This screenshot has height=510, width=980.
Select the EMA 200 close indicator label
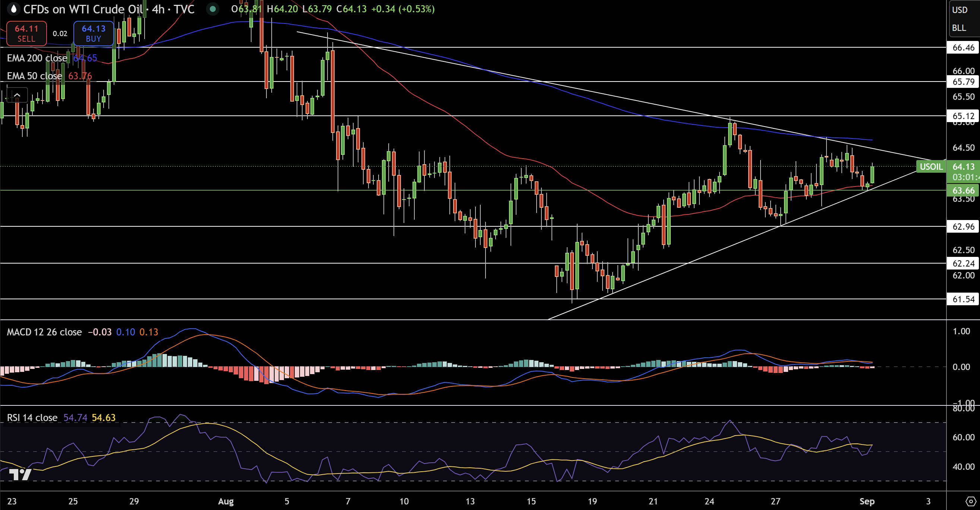(37, 58)
